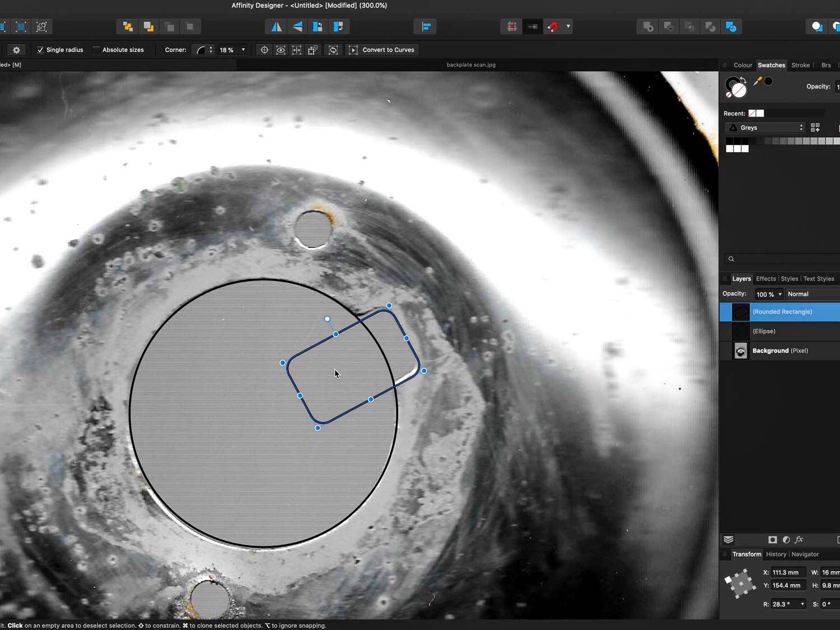Toggle the red magnet Snapping icon
840x630 pixels.
click(x=553, y=26)
